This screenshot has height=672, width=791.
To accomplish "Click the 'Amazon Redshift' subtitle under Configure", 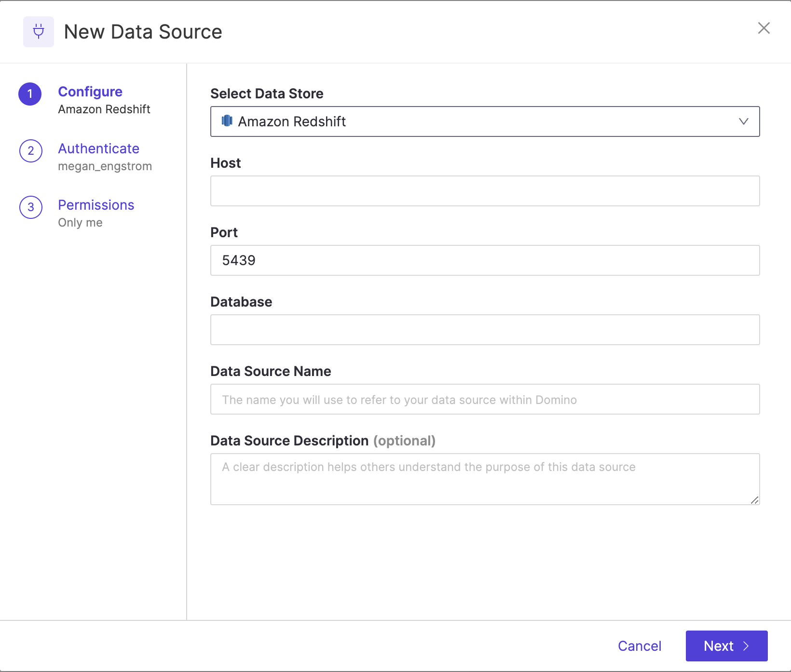I will point(104,109).
